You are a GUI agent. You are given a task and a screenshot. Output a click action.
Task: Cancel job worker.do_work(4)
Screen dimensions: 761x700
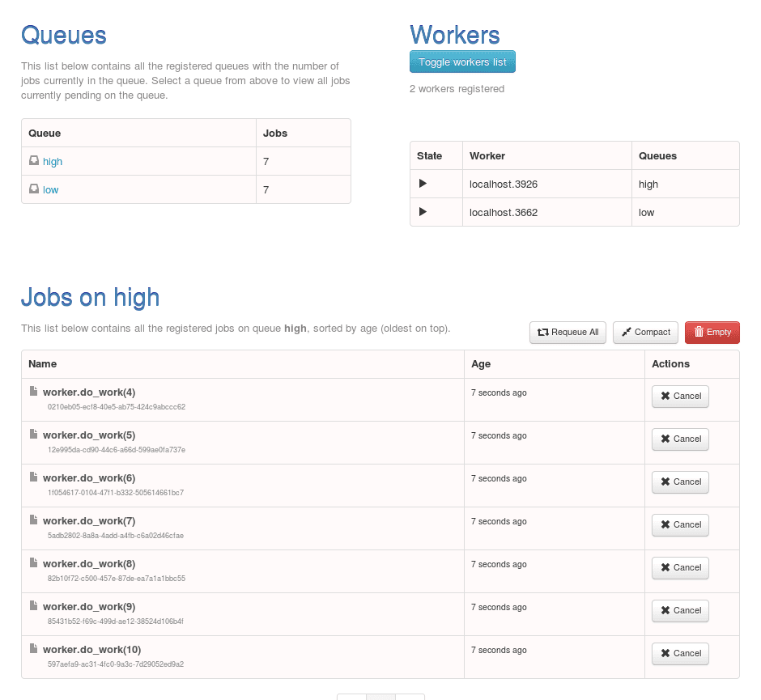pyautogui.click(x=680, y=397)
